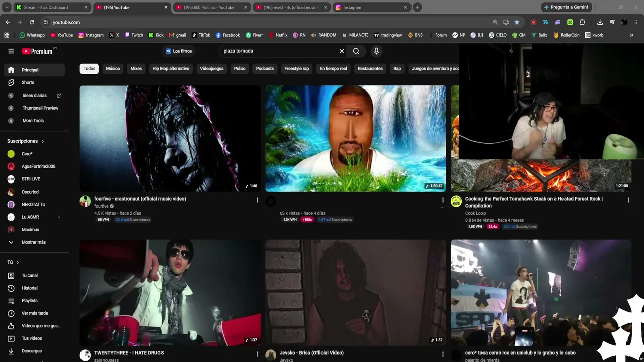Switch to the Instagram browser tab
Screen dimensions: 644x362
click(371, 7)
